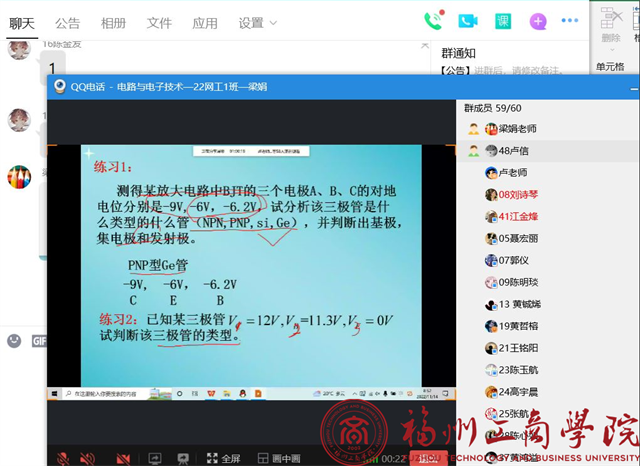
Task: Toggle the camera on or off
Action: coord(124,457)
